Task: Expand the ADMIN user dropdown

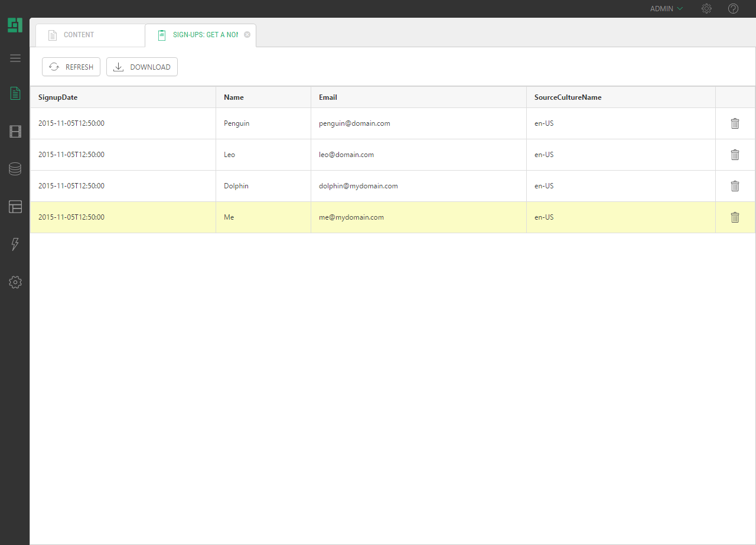Action: tap(666, 9)
